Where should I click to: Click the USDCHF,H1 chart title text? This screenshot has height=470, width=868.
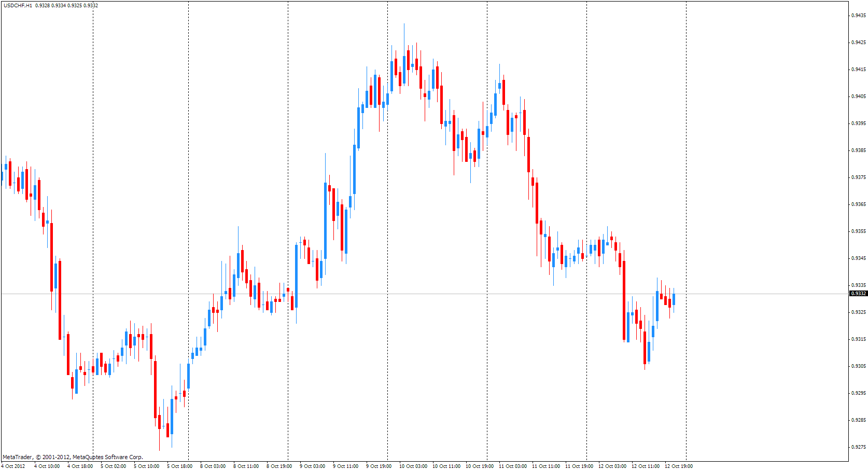[x=18, y=6]
